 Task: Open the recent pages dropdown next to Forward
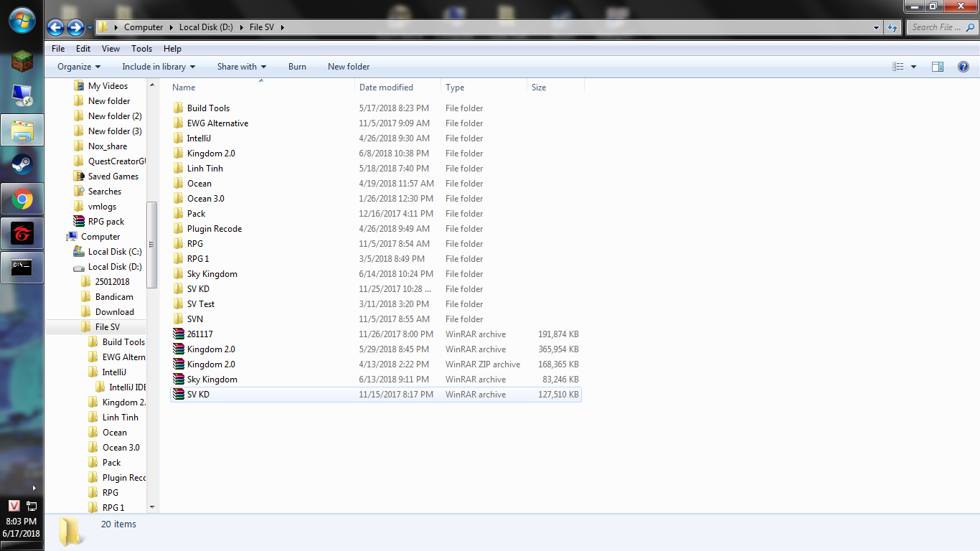[90, 28]
